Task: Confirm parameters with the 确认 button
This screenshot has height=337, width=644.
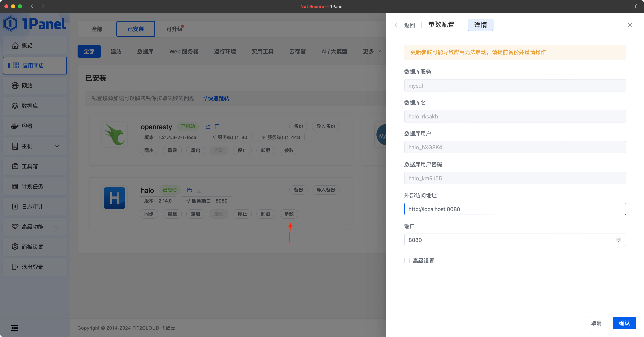Action: [x=624, y=323]
